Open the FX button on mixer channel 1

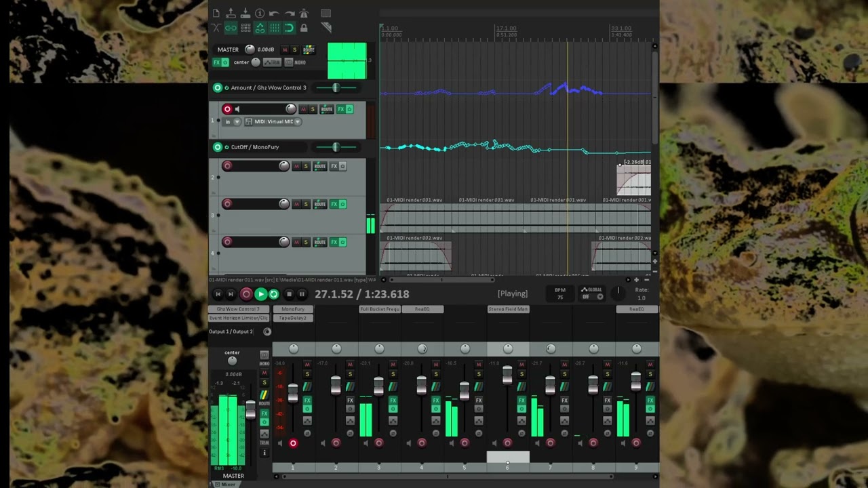pyautogui.click(x=307, y=401)
